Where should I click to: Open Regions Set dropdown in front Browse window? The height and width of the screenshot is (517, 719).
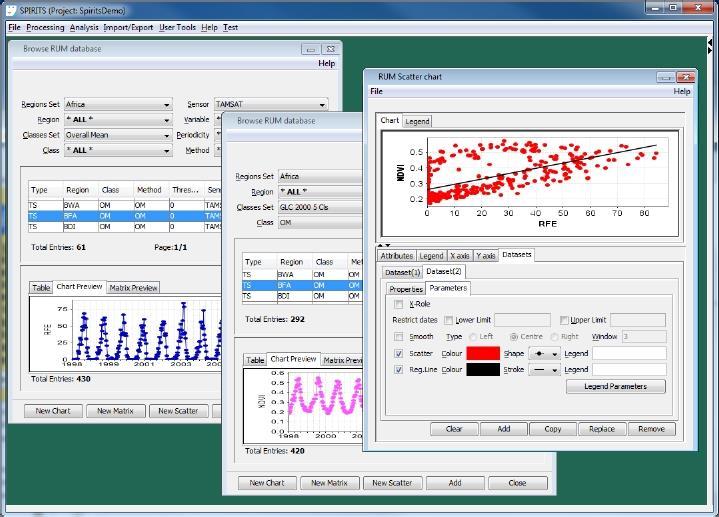320,177
